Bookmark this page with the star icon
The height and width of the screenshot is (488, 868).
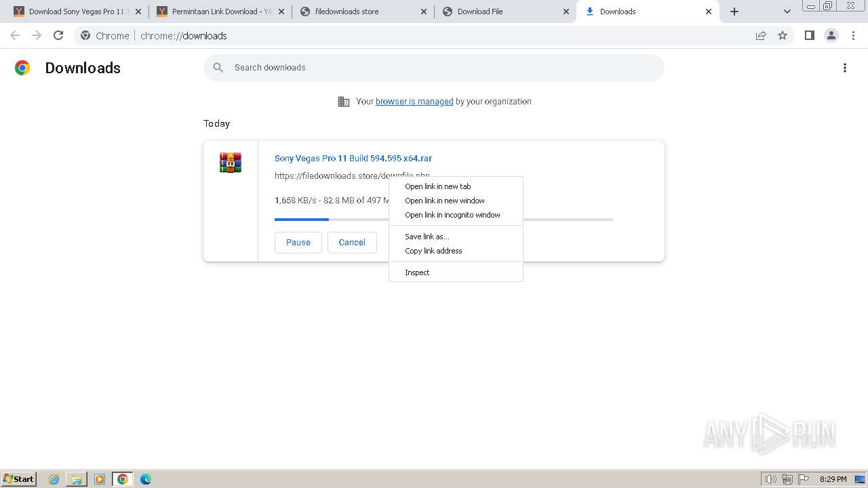(x=783, y=35)
